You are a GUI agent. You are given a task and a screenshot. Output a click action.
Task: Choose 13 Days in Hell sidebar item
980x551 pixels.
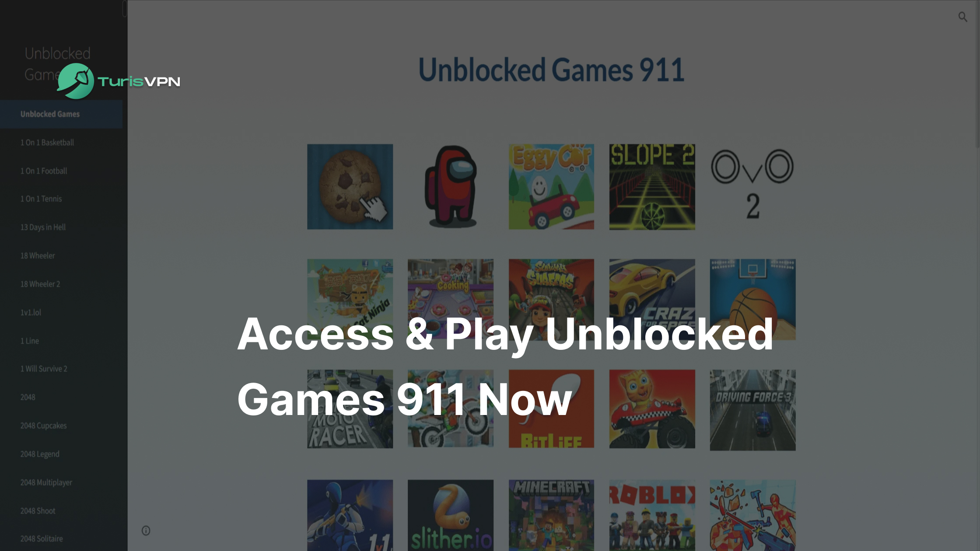coord(43,227)
